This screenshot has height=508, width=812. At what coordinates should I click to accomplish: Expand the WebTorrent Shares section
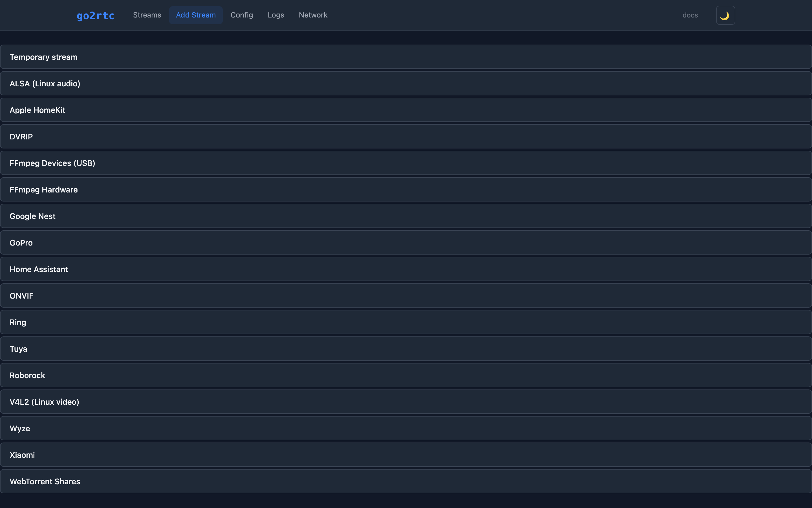tap(406, 482)
